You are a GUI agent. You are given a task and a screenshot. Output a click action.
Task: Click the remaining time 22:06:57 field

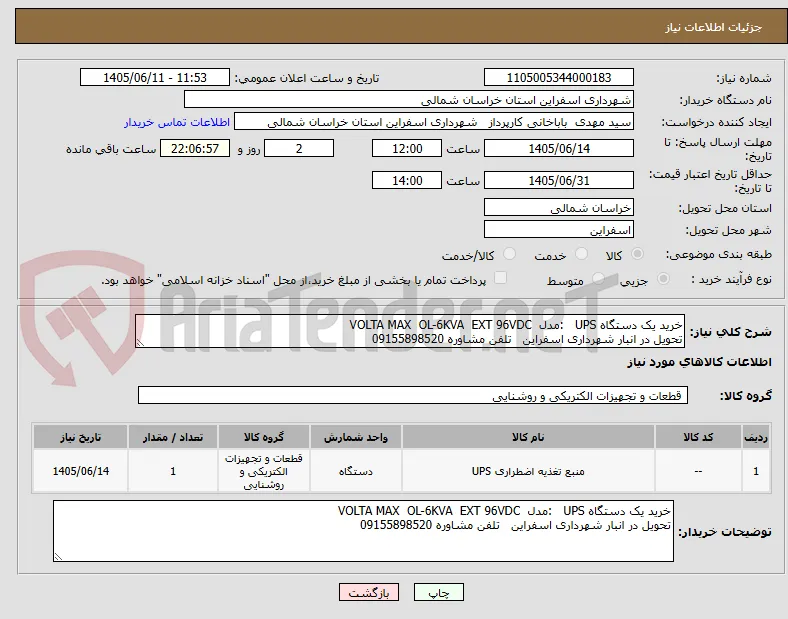click(195, 148)
